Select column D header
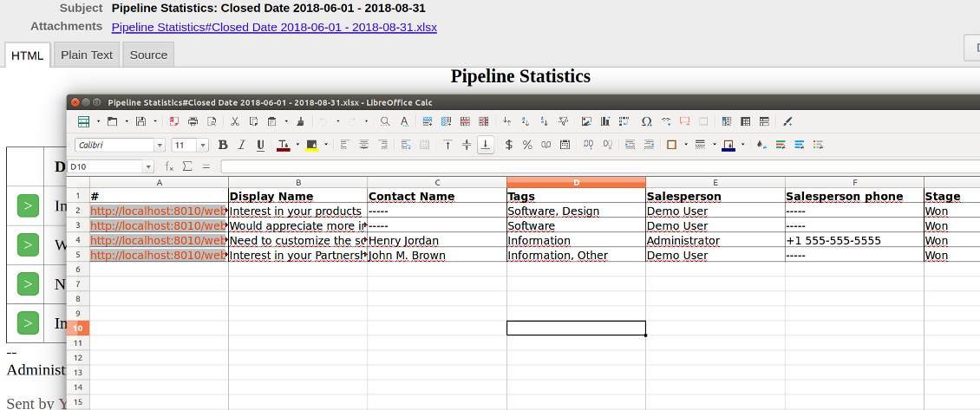 pyautogui.click(x=576, y=183)
